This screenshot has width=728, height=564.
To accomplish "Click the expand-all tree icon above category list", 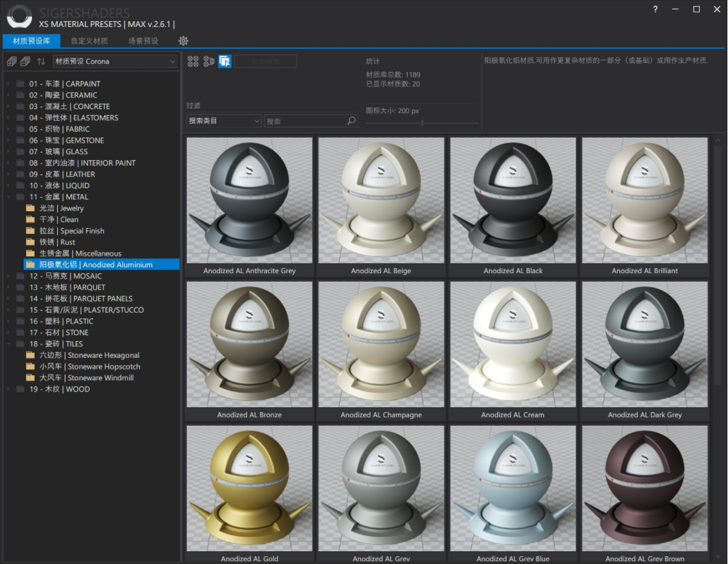I will pyautogui.click(x=12, y=62).
